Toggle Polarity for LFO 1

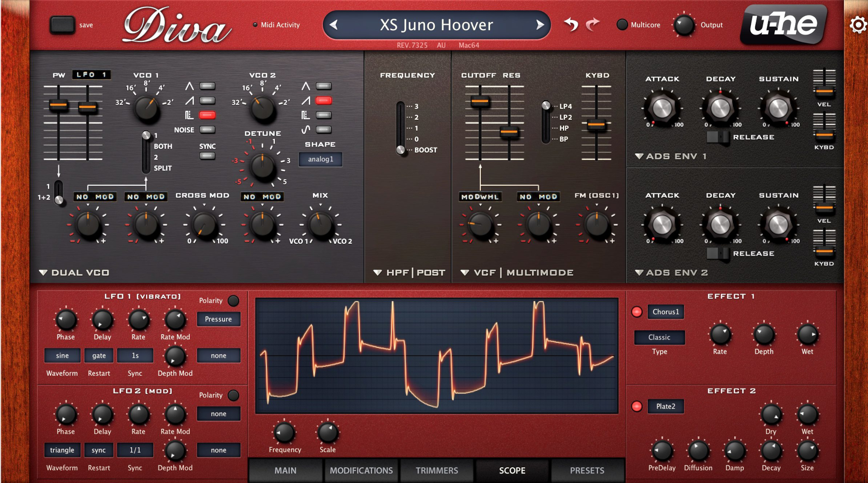pos(234,300)
